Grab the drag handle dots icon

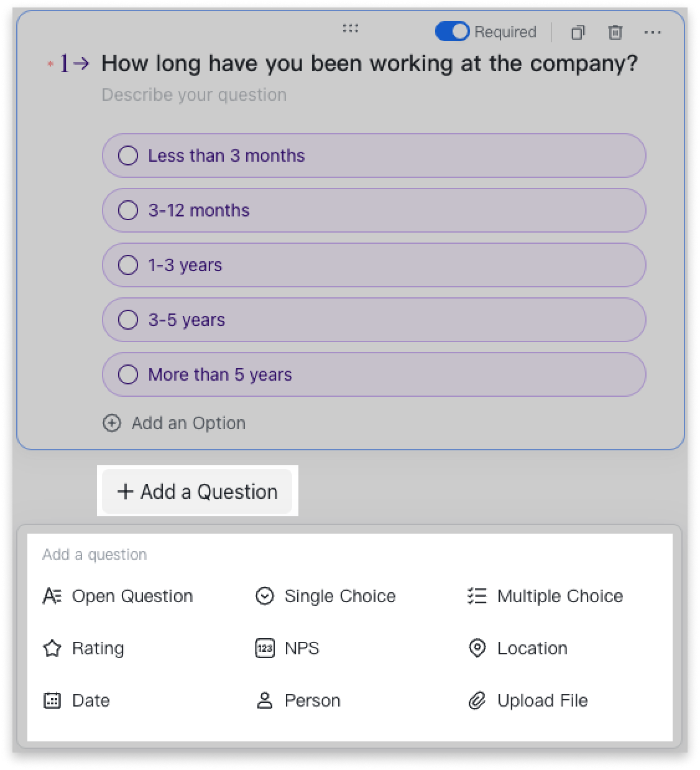pos(351,28)
